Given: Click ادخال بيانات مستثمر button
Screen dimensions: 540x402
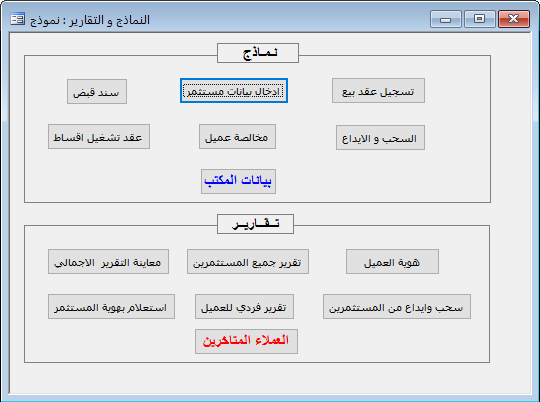Looking at the screenshot, I should (x=234, y=91).
